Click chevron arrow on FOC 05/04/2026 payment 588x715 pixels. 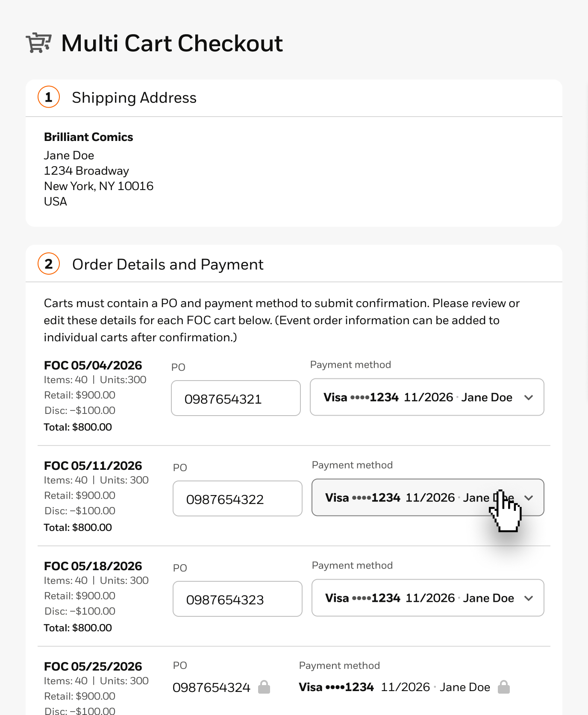(x=529, y=398)
